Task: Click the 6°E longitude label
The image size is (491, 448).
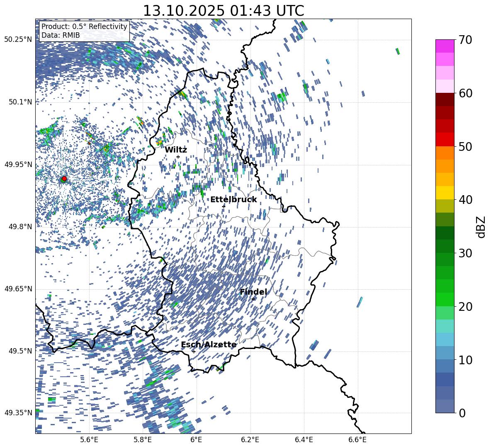Action: (x=196, y=440)
